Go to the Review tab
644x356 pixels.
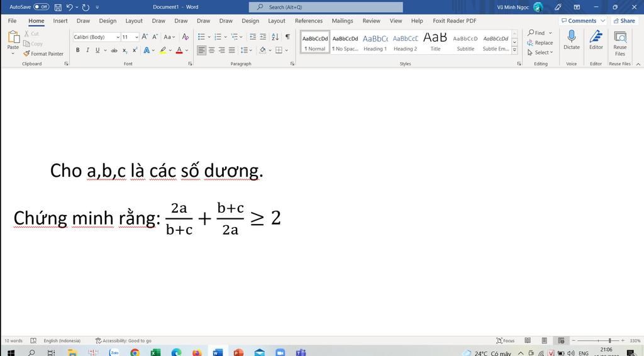[x=371, y=21]
